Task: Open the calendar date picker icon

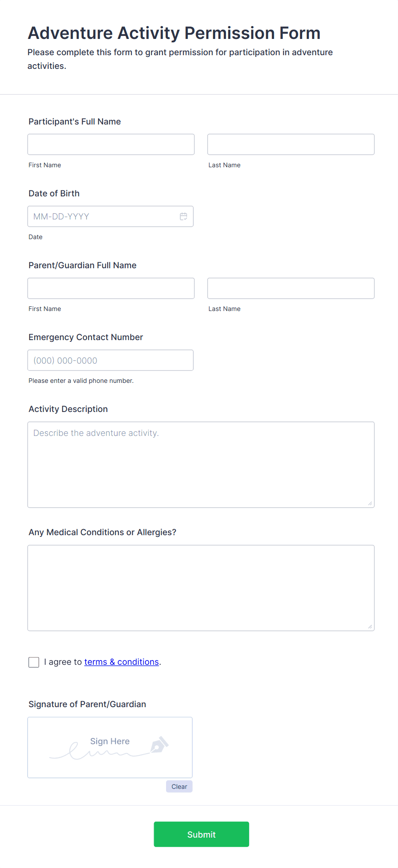Action: click(184, 216)
